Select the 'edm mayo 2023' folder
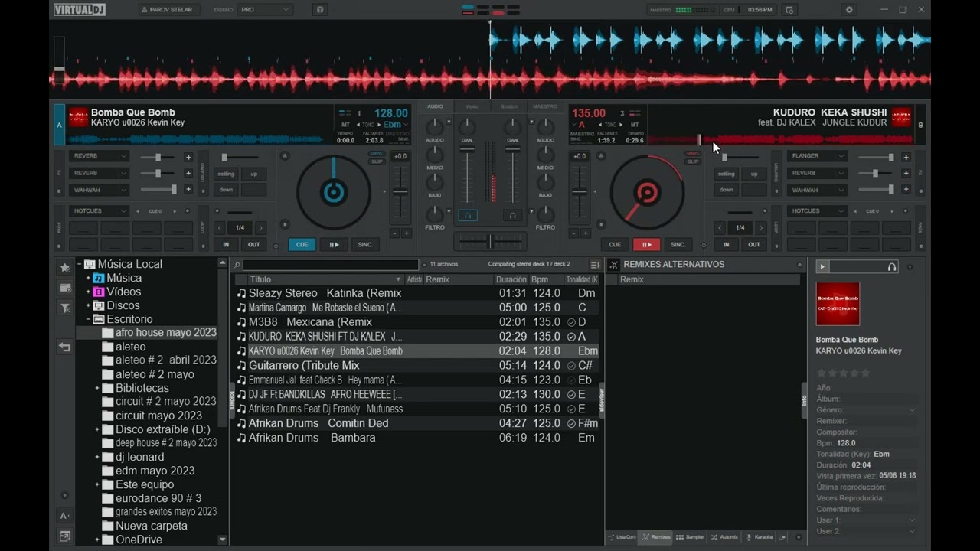980x551 pixels. pos(155,471)
